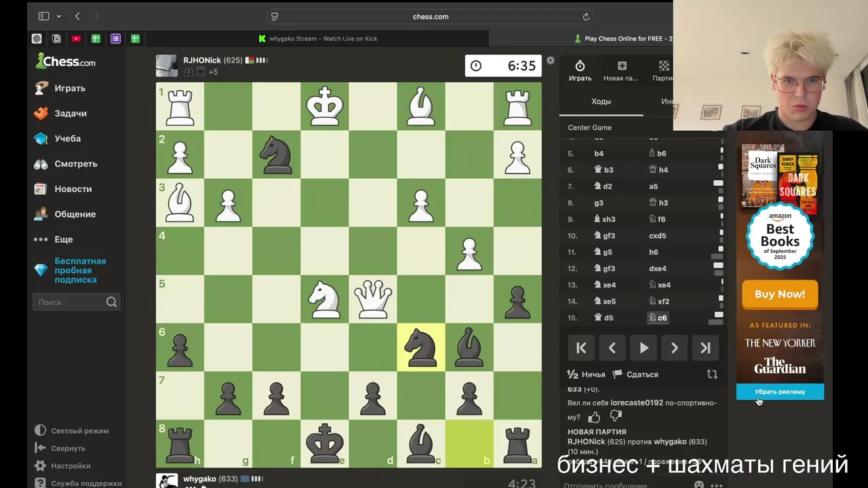Select move d5 in row 15
The height and width of the screenshot is (488, 868).
pos(603,317)
